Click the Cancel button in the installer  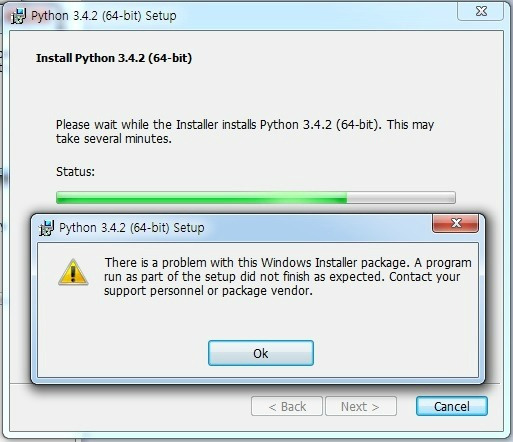pos(452,406)
